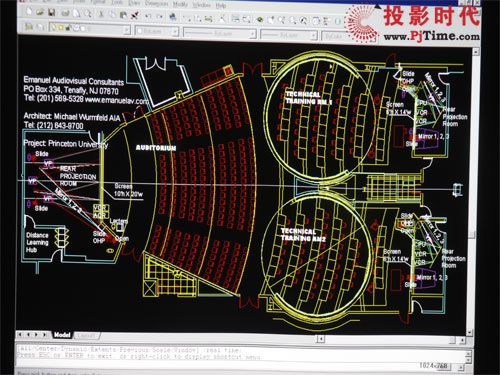Click the Find and Replace icon
This screenshot has height=375, width=500.
88,14
